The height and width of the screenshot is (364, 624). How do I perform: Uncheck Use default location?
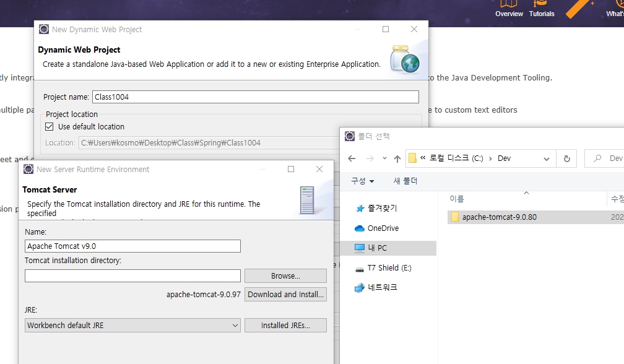50,126
